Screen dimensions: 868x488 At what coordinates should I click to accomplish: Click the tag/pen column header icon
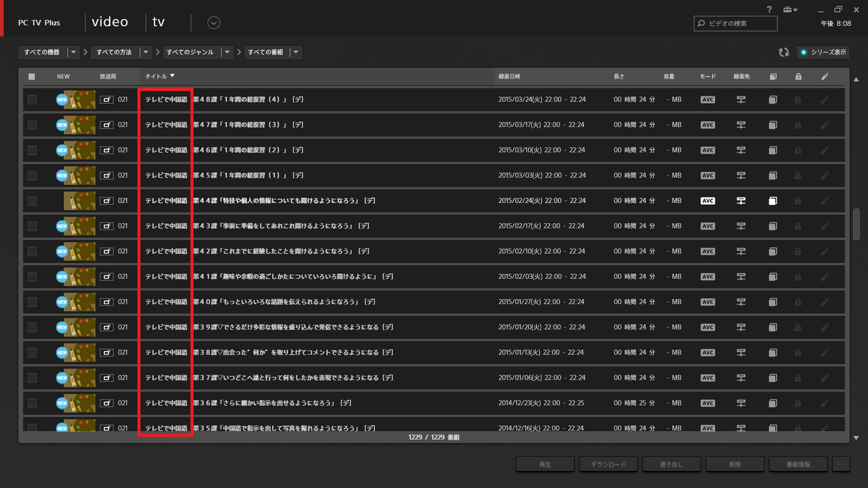(x=825, y=76)
